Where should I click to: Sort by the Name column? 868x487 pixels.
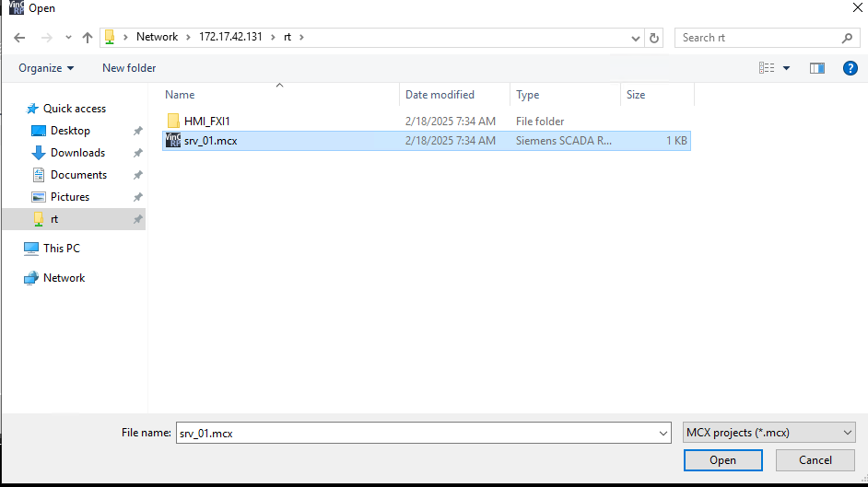[x=180, y=95]
